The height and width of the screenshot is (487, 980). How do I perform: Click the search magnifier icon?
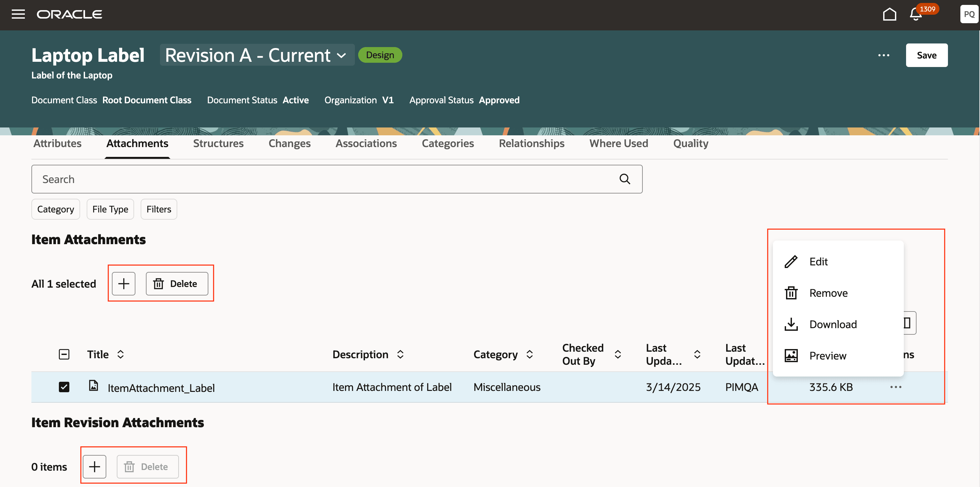coord(624,179)
